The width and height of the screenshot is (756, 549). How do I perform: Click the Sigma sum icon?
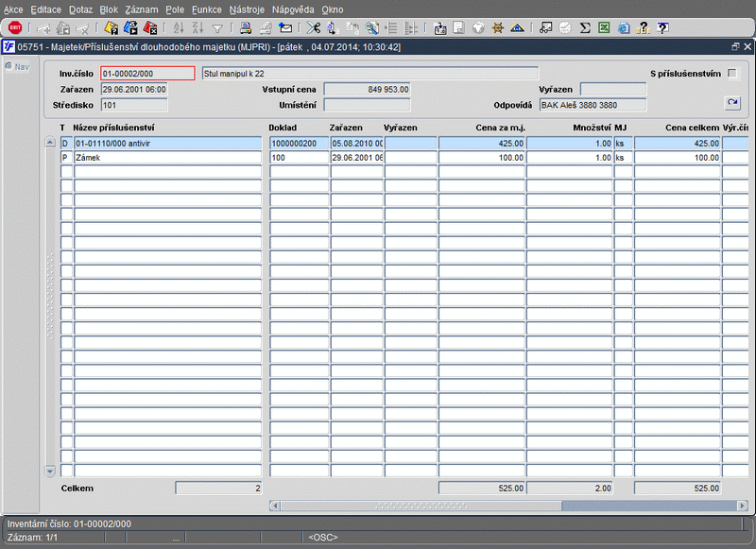pos(585,28)
